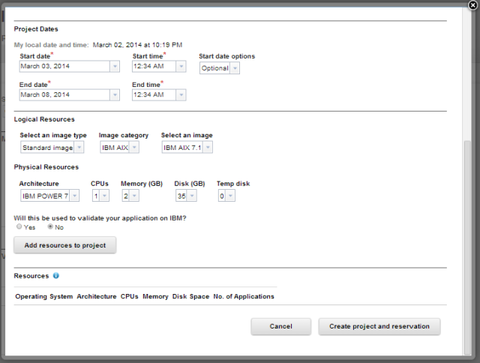
Task: Click the No. of Applications column header
Action: 244,296
